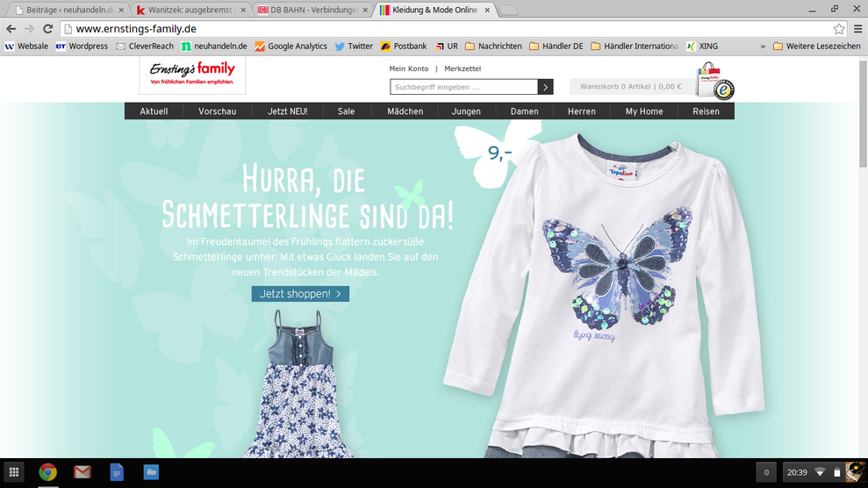This screenshot has width=868, height=488.
Task: Open the Jetzt NEU! menu item
Action: [x=287, y=111]
